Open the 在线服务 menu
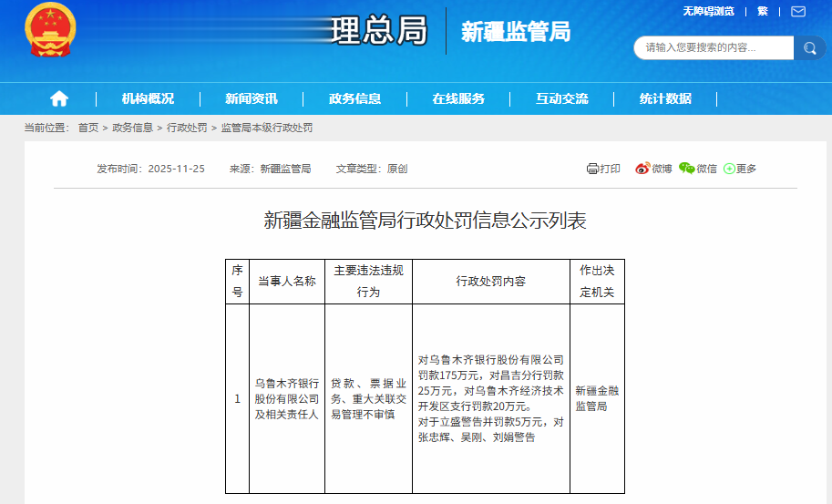The height and width of the screenshot is (504, 832). click(x=458, y=98)
